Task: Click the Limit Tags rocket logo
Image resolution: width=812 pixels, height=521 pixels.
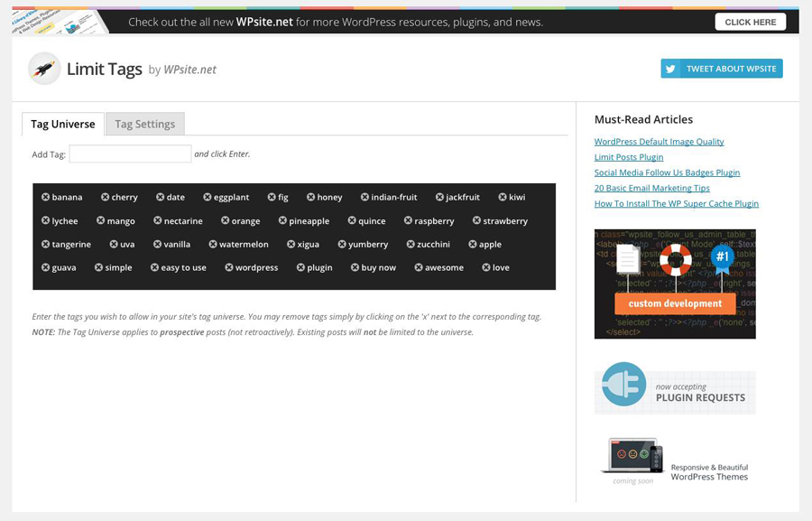Action: (x=44, y=69)
